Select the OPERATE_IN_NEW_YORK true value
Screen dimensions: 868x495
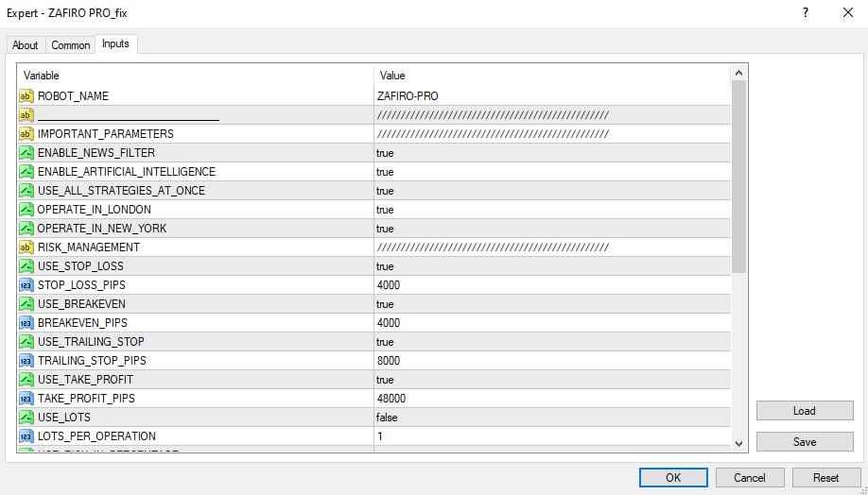coord(552,228)
